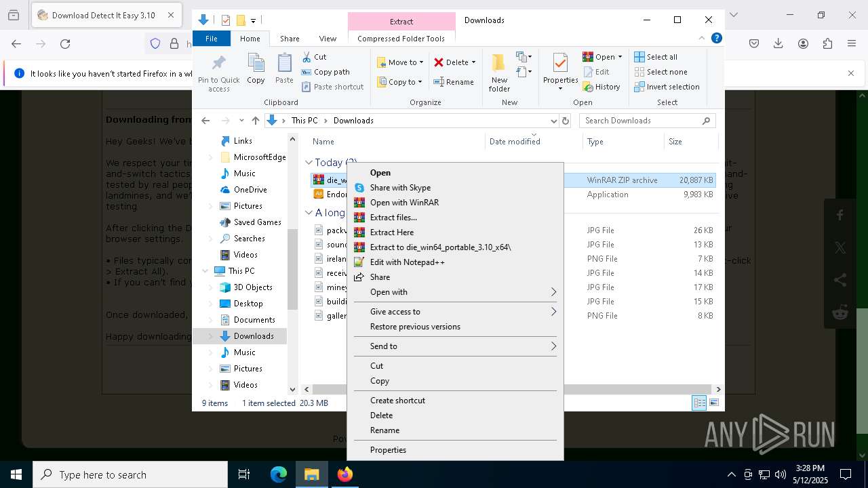Screen dimensions: 868x488
Task: Click Select all in ribbon
Action: pyautogui.click(x=656, y=57)
